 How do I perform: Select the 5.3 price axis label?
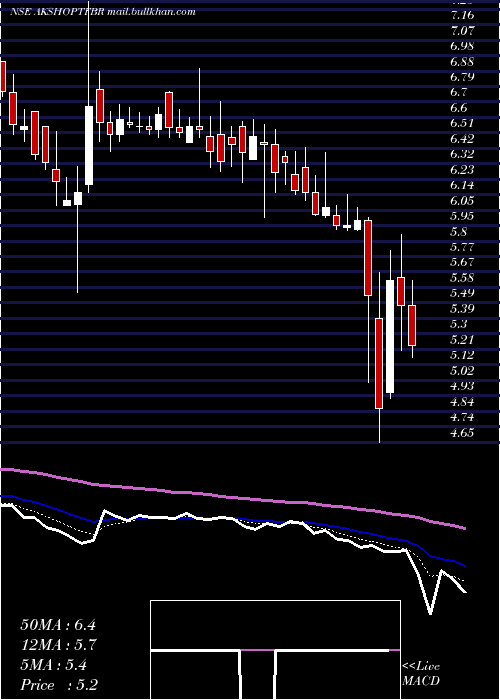[460, 325]
